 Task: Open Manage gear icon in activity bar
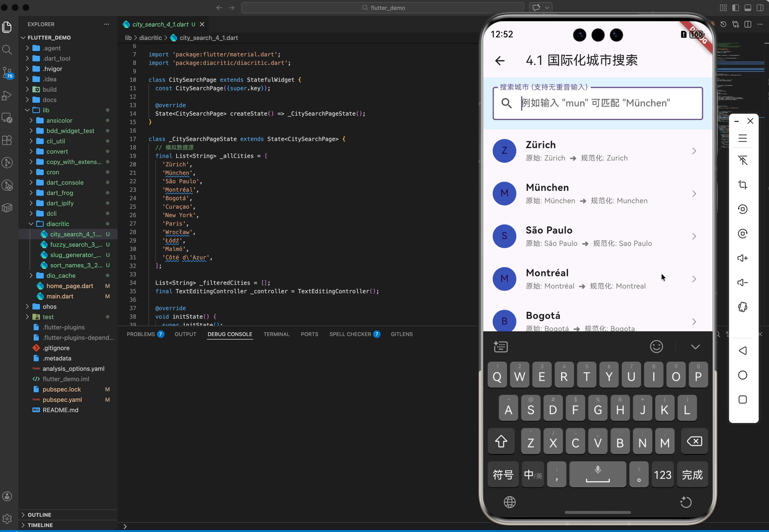pos(7,519)
